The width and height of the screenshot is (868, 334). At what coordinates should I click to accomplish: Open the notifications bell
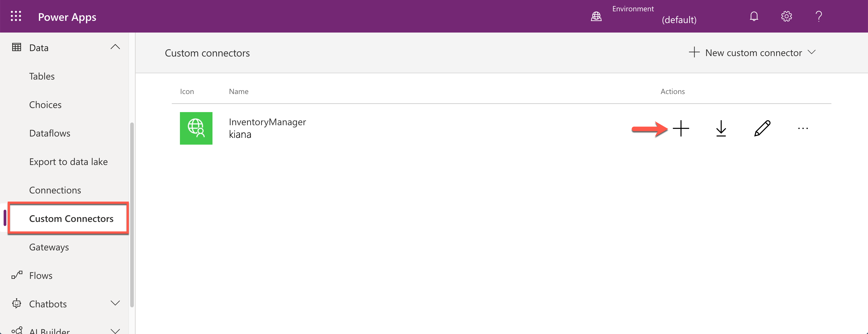(754, 16)
